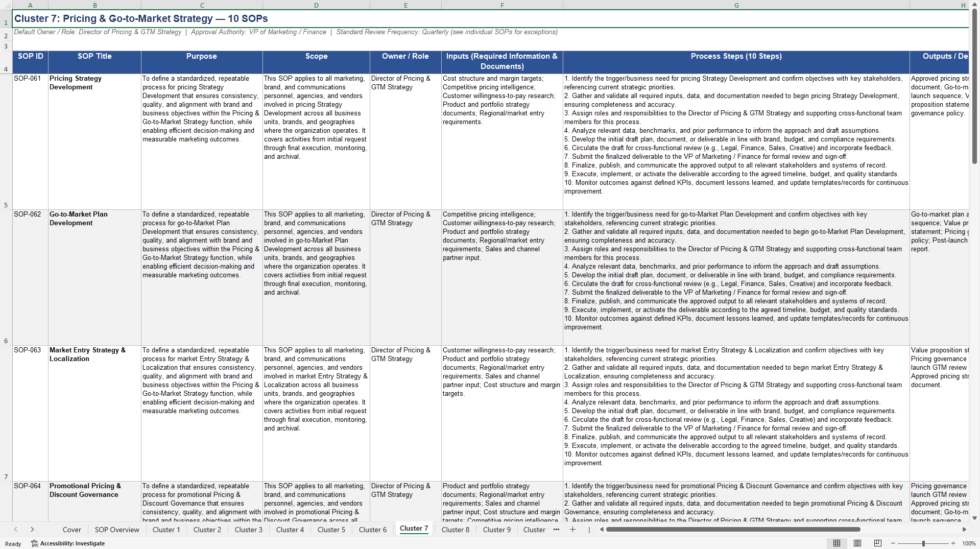The width and height of the screenshot is (980, 549).
Task: Switch to Cluster 9 sheet tab
Action: pyautogui.click(x=497, y=530)
